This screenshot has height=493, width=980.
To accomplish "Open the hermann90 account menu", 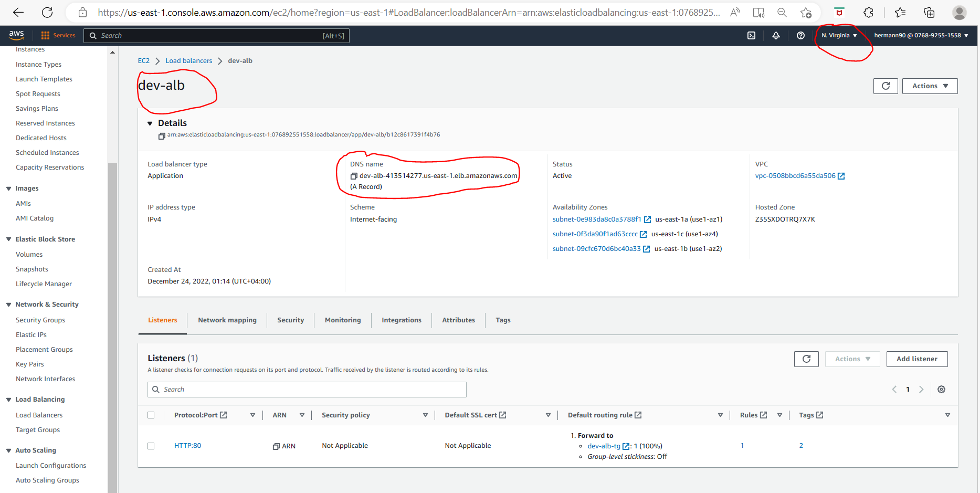I will point(921,35).
